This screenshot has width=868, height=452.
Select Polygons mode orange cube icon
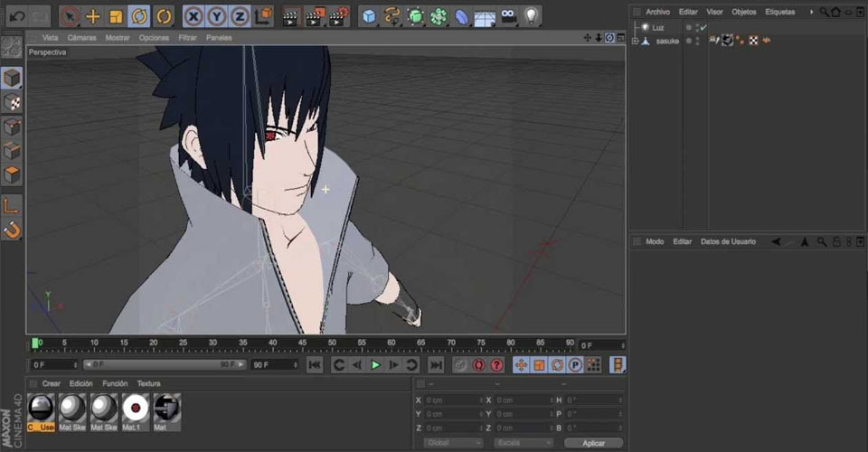pyautogui.click(x=12, y=175)
